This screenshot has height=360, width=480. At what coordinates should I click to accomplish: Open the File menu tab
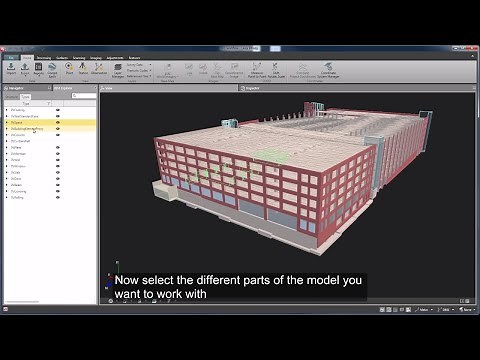point(11,57)
